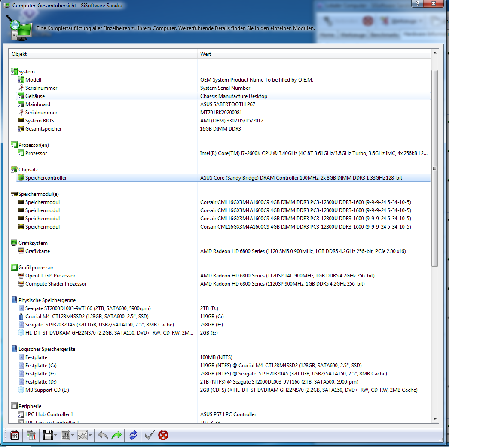Screen dimensions: 495x448
Task: Go forward with the green arrow icon
Action: point(116,436)
